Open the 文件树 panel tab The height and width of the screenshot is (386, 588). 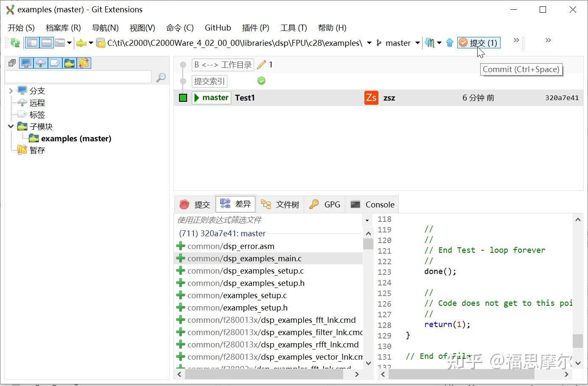point(280,204)
